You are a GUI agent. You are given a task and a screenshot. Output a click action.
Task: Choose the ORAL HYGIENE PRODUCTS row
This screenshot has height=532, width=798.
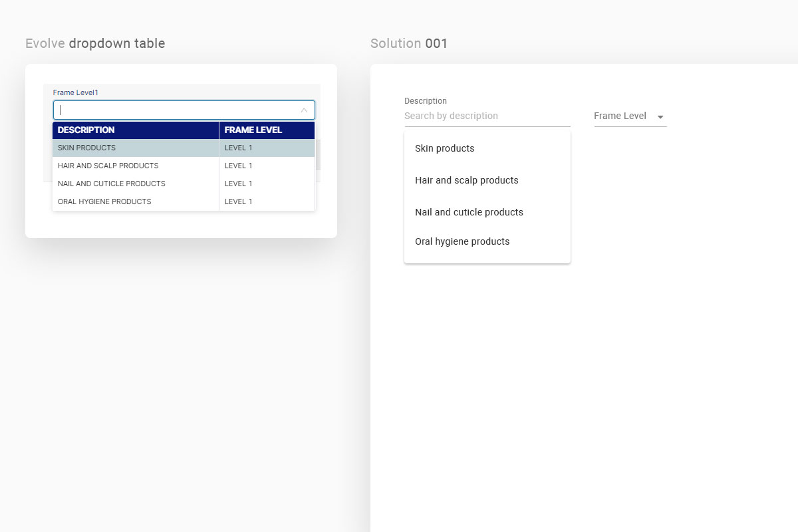coord(184,201)
